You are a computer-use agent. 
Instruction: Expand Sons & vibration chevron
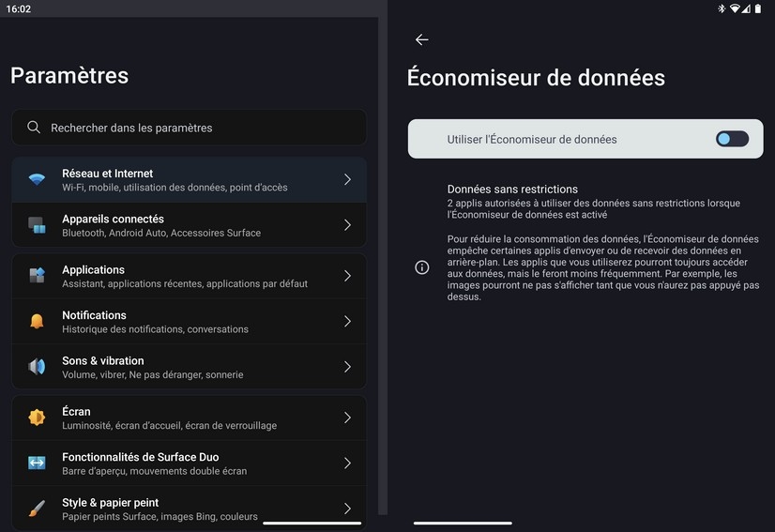tap(347, 367)
